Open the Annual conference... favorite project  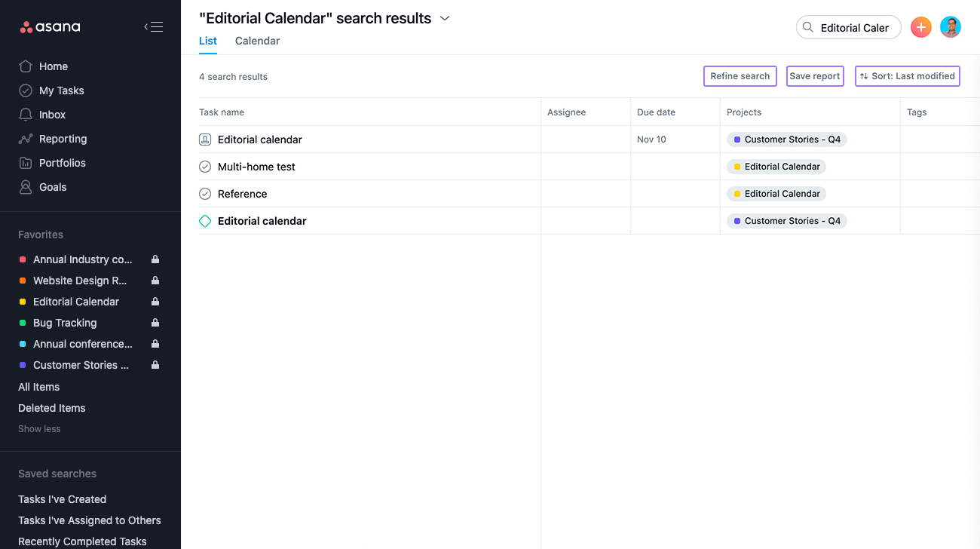coord(83,344)
